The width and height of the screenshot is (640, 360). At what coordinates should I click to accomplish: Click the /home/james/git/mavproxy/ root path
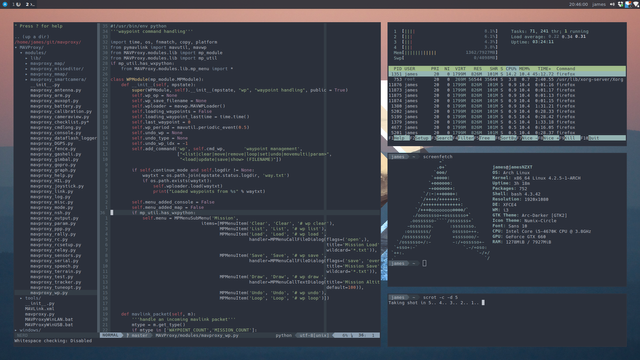click(48, 42)
